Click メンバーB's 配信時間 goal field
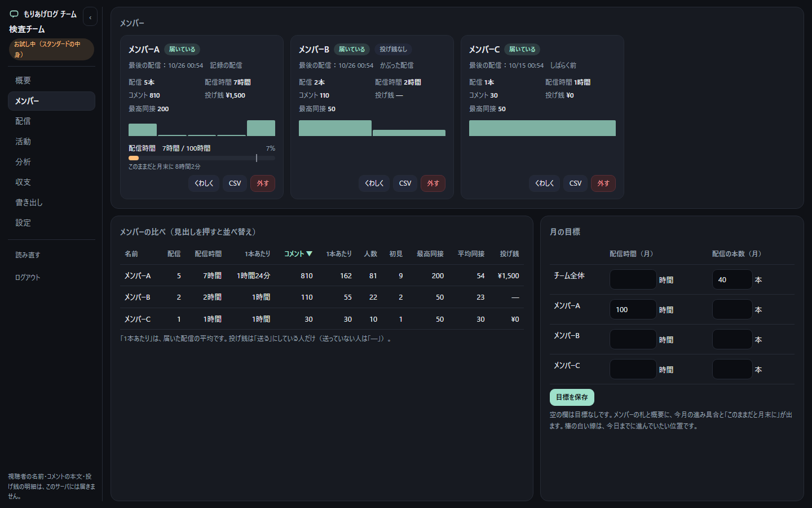The width and height of the screenshot is (812, 508). tap(633, 339)
